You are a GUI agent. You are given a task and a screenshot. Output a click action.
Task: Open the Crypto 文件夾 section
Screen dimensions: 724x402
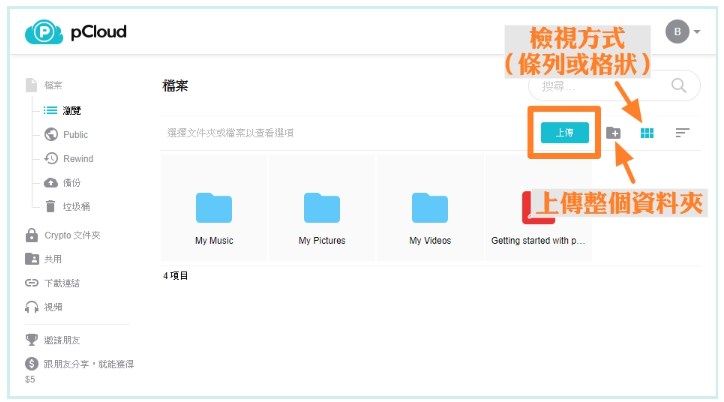[72, 235]
